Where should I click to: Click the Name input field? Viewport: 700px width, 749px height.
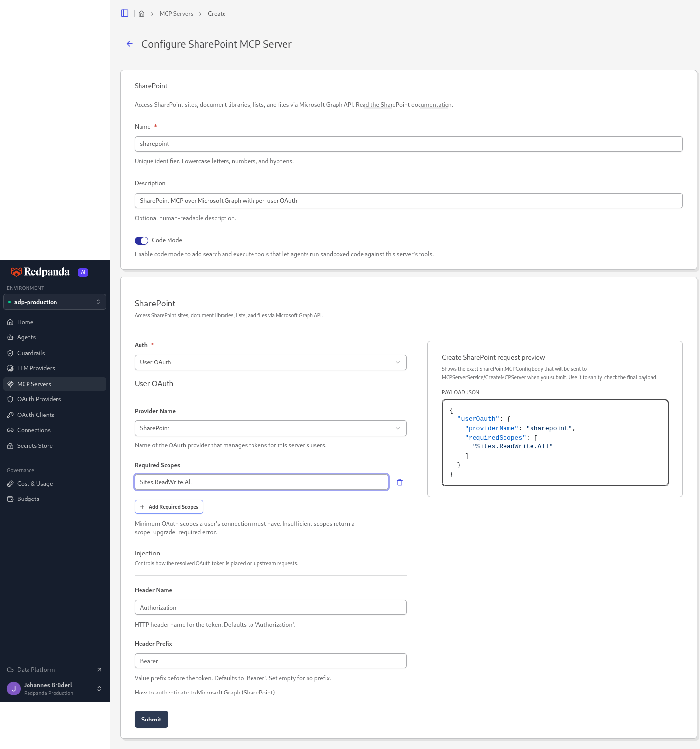(409, 144)
